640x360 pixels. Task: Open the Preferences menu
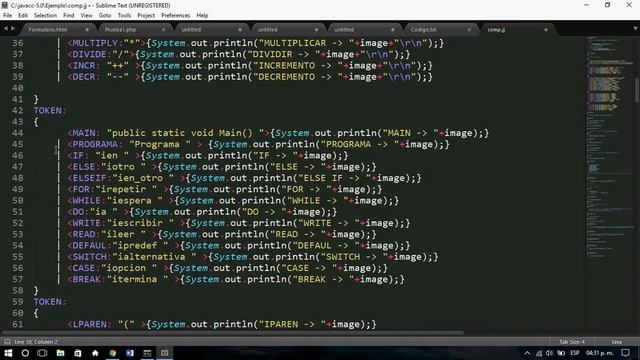pos(176,16)
